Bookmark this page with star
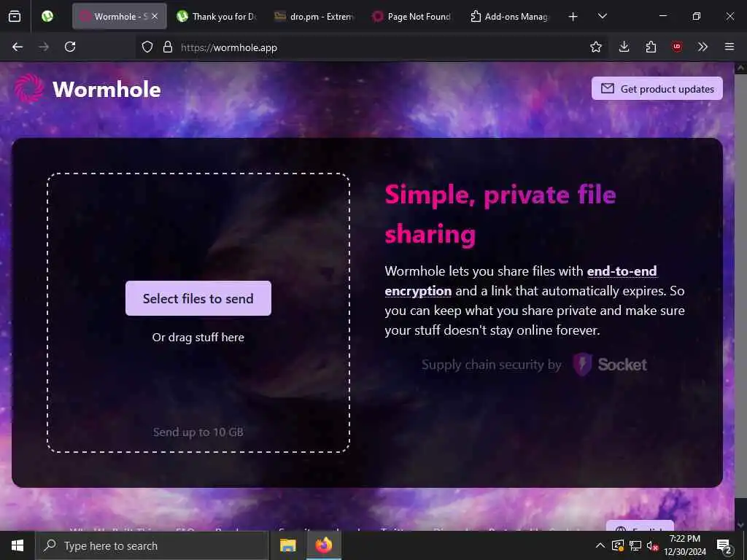This screenshot has height=560, width=747. pyautogui.click(x=596, y=47)
